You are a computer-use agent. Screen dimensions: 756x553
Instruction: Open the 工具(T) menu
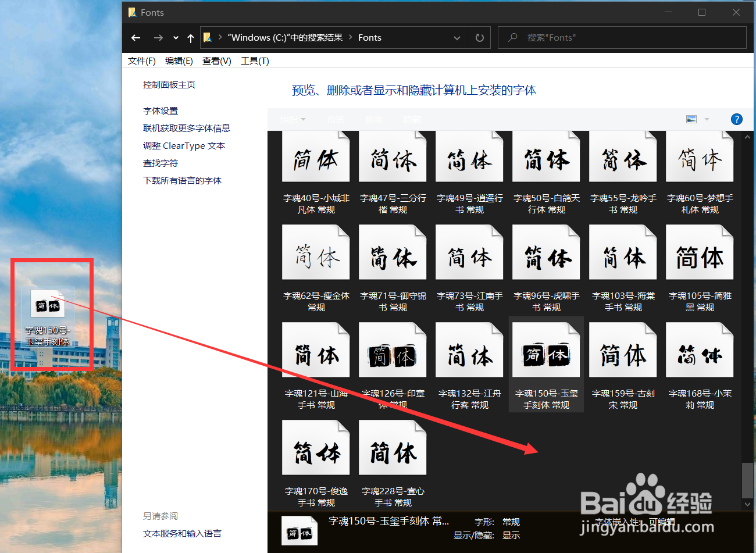254,60
